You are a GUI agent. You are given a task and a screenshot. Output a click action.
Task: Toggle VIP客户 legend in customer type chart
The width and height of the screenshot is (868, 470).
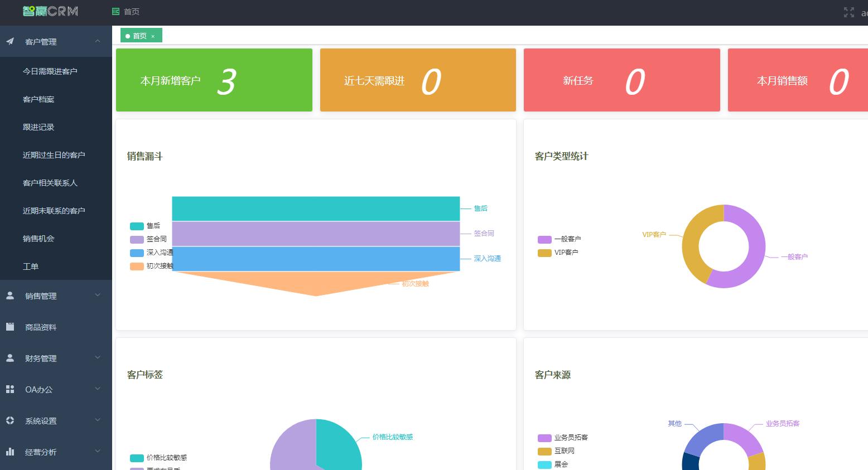click(x=558, y=253)
